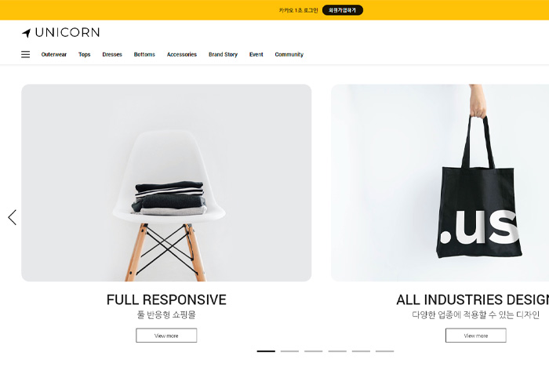549x392 pixels.
Task: Open the Event page
Action: coord(256,55)
